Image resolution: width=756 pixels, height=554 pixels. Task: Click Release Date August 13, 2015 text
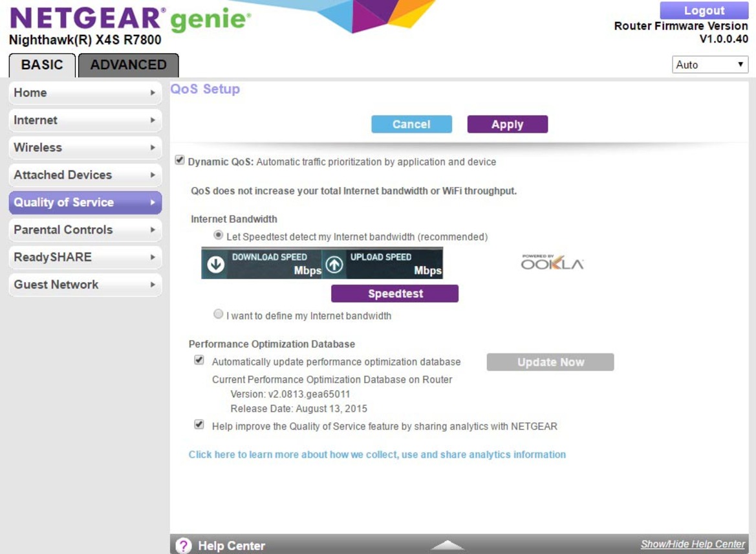click(298, 409)
